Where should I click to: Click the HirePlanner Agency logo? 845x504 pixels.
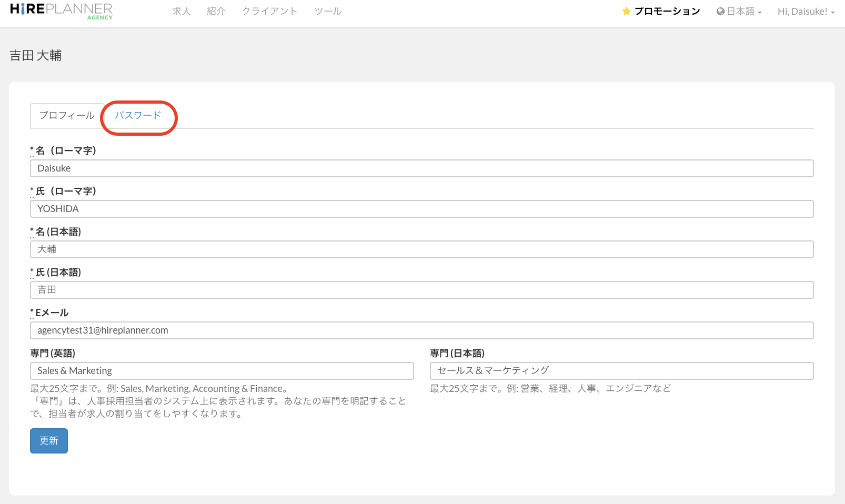(61, 11)
